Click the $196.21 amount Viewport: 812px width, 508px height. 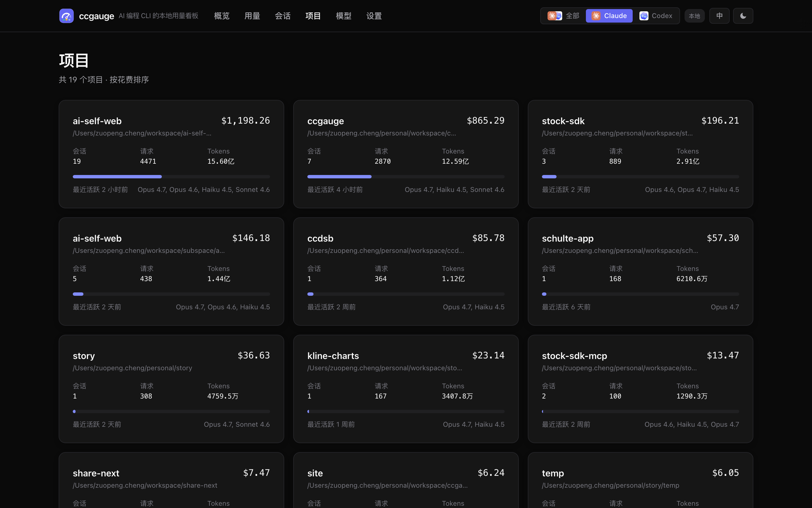(x=720, y=121)
